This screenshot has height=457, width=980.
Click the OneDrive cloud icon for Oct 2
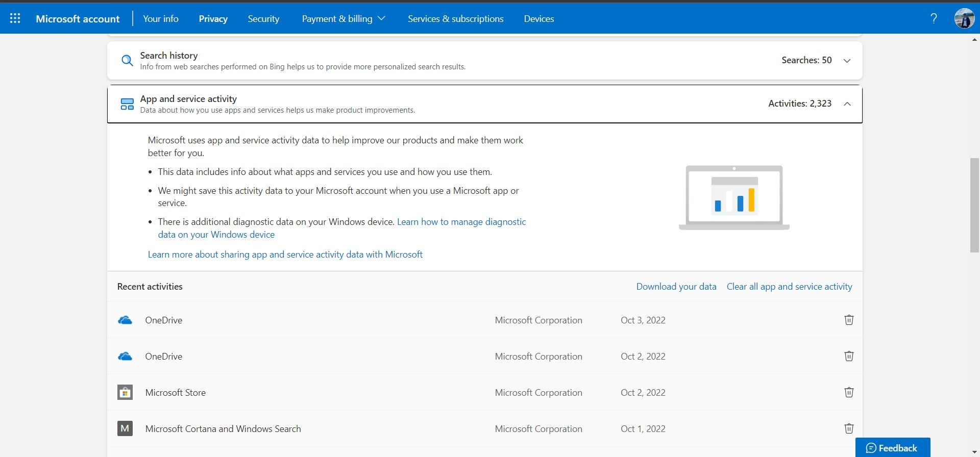(125, 357)
